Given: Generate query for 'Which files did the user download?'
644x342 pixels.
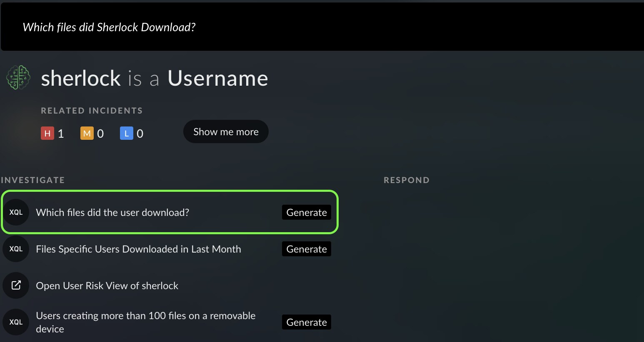Looking at the screenshot, I should 307,212.
